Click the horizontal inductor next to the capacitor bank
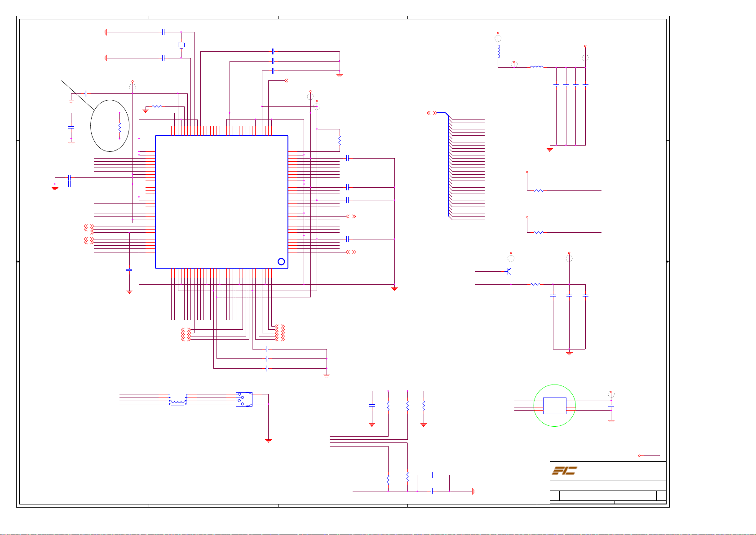The height and width of the screenshot is (535, 756). click(537, 67)
